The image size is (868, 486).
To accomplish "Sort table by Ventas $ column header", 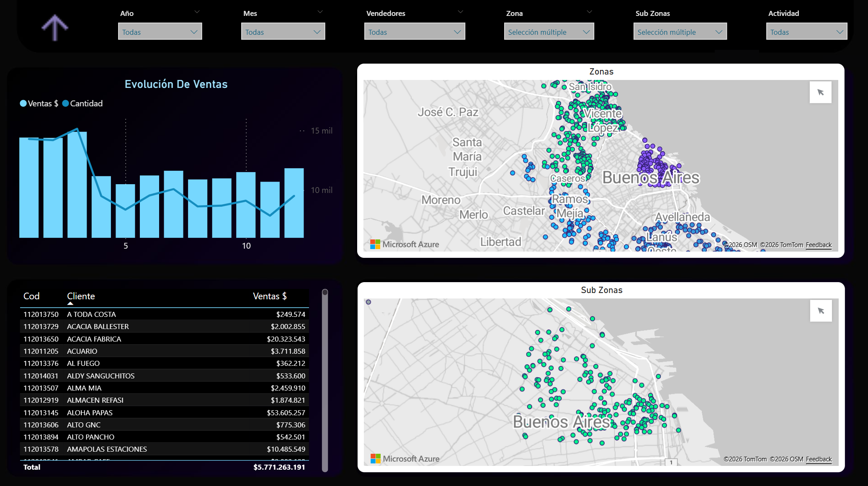I will 270,296.
